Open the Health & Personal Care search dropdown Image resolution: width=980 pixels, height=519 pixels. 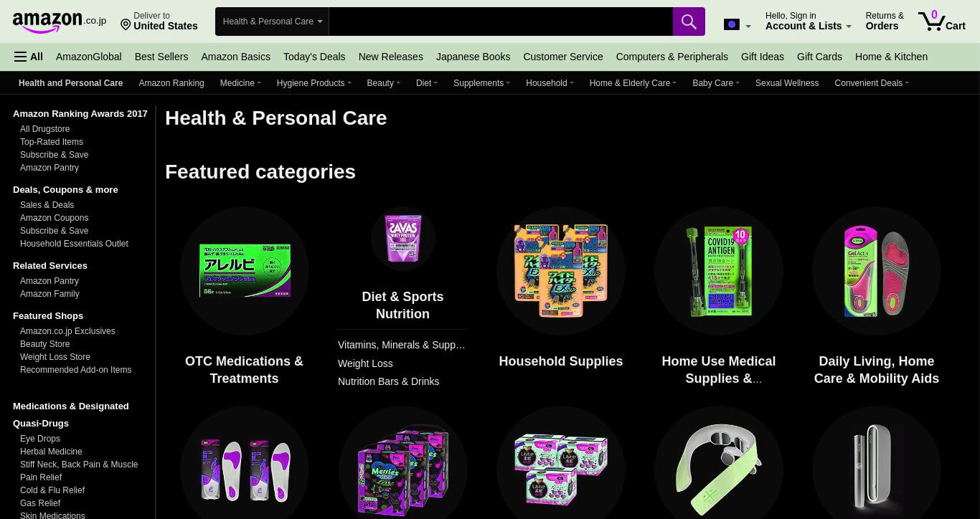(272, 22)
